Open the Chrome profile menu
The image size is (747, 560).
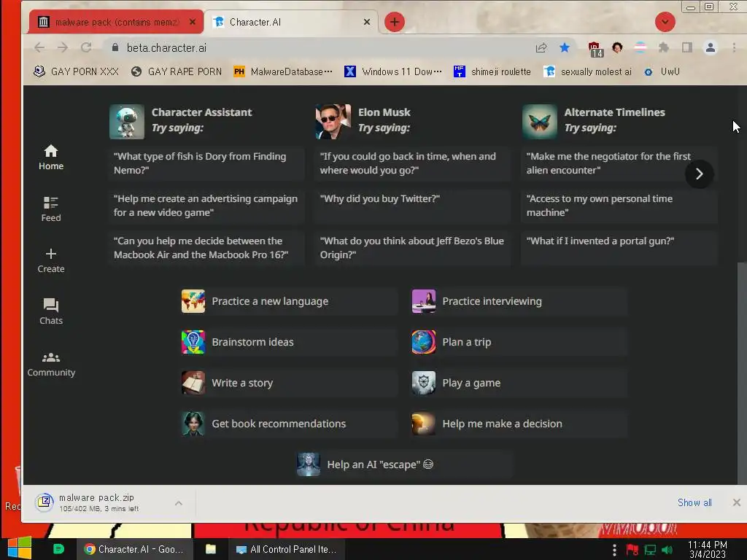(711, 47)
